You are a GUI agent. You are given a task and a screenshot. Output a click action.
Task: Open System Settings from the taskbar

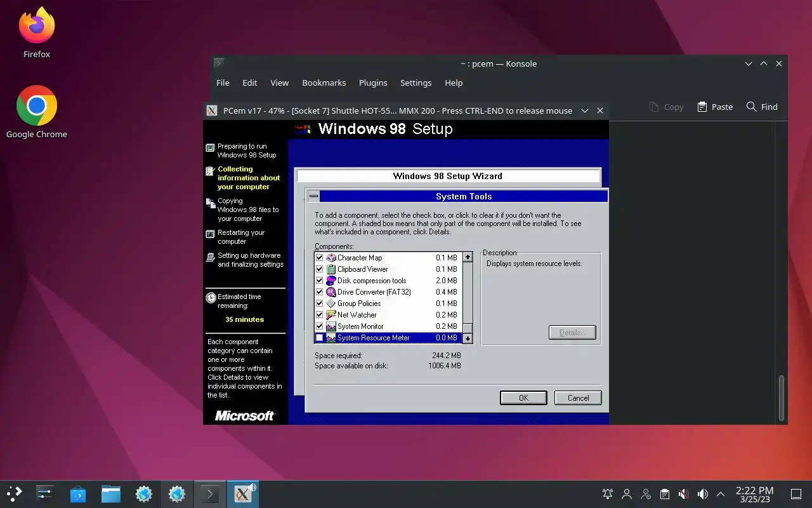[45, 493]
